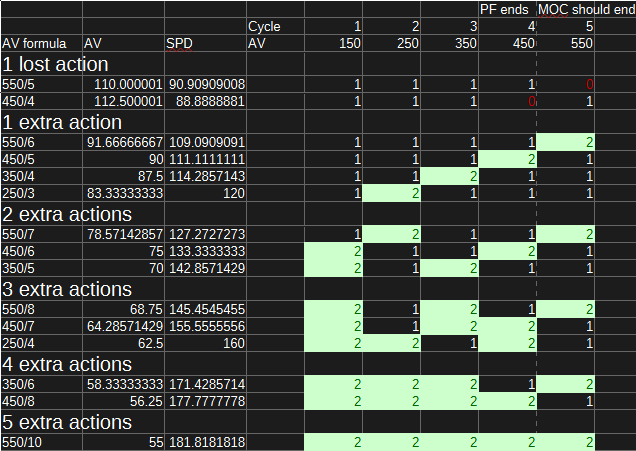This screenshot has height=451, width=636.
Task: Select green '2' in the 250/3 row
Action: tap(391, 193)
